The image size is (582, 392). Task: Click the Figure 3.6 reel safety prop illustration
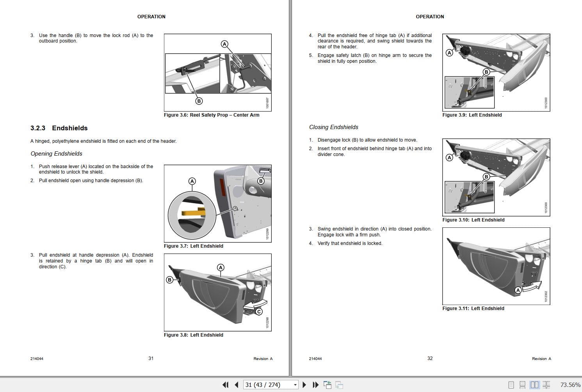(x=218, y=73)
